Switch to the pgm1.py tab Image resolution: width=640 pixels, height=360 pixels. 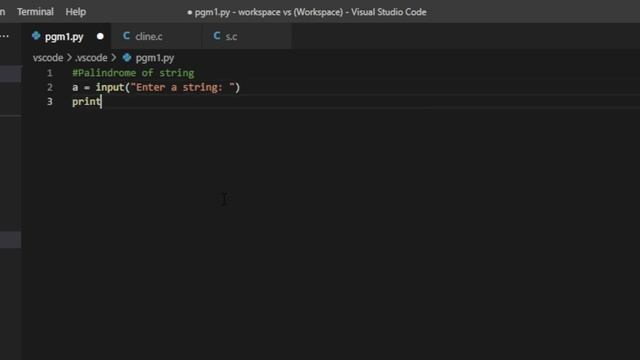click(x=66, y=36)
